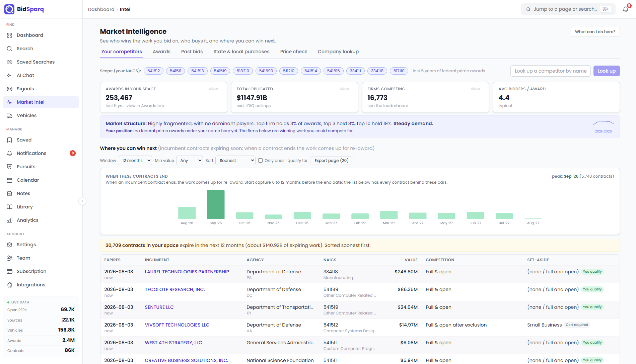Click the Mar '27 chart bar
The image size is (636, 364).
coord(389,215)
